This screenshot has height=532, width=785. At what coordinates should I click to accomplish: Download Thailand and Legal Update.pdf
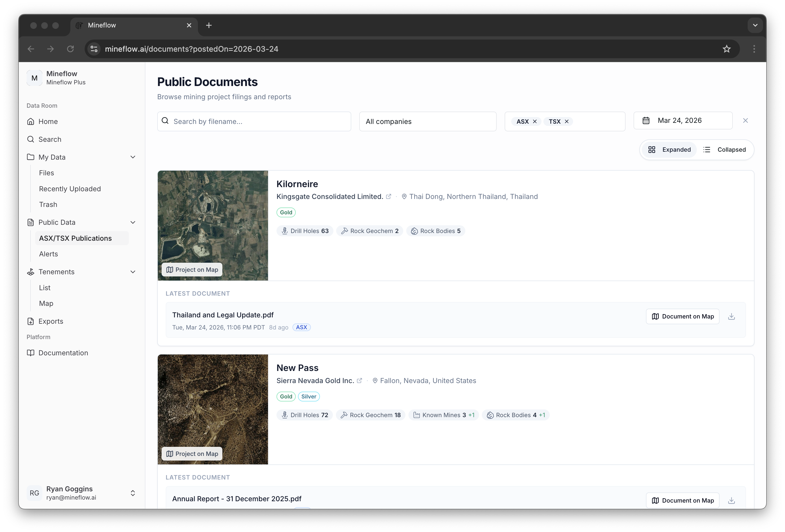pyautogui.click(x=731, y=317)
